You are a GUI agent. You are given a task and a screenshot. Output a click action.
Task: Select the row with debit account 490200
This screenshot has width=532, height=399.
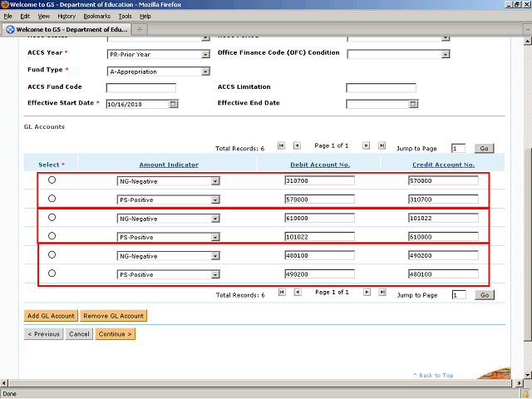(x=52, y=273)
